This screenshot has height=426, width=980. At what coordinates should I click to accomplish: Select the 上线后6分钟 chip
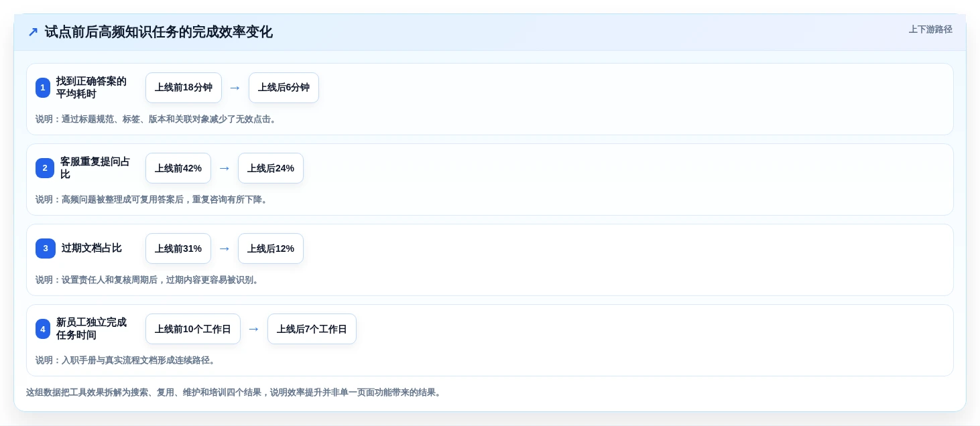284,88
